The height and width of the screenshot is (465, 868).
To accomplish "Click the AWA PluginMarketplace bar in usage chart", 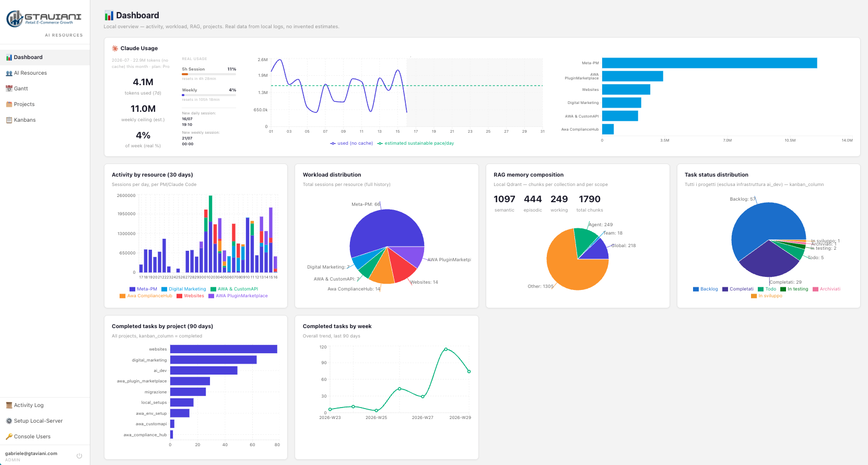I will (632, 76).
